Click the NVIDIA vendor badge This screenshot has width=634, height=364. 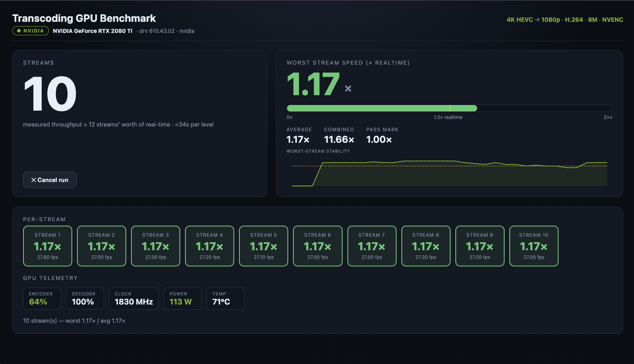tap(31, 31)
